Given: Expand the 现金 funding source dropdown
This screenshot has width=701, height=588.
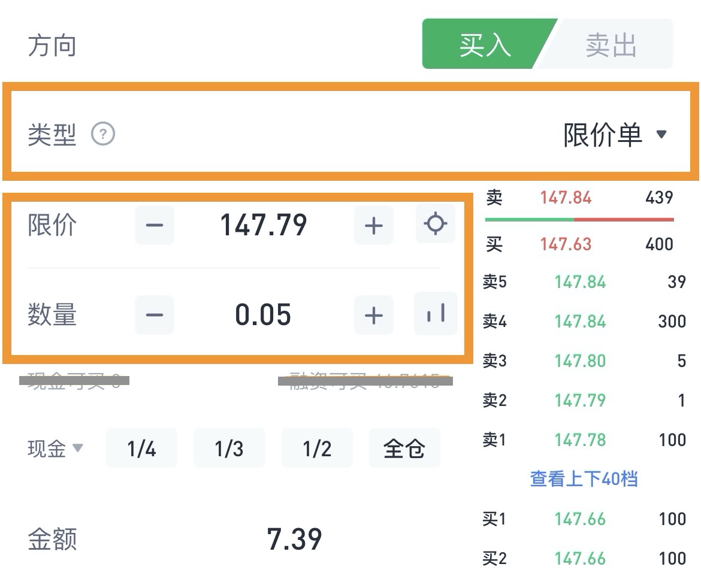Looking at the screenshot, I should point(55,448).
